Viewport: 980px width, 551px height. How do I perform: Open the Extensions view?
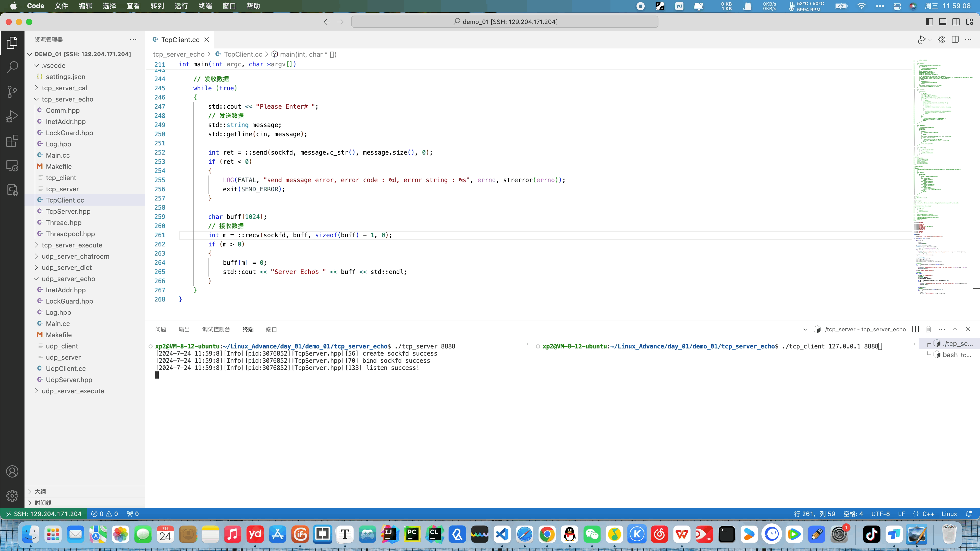tap(12, 141)
